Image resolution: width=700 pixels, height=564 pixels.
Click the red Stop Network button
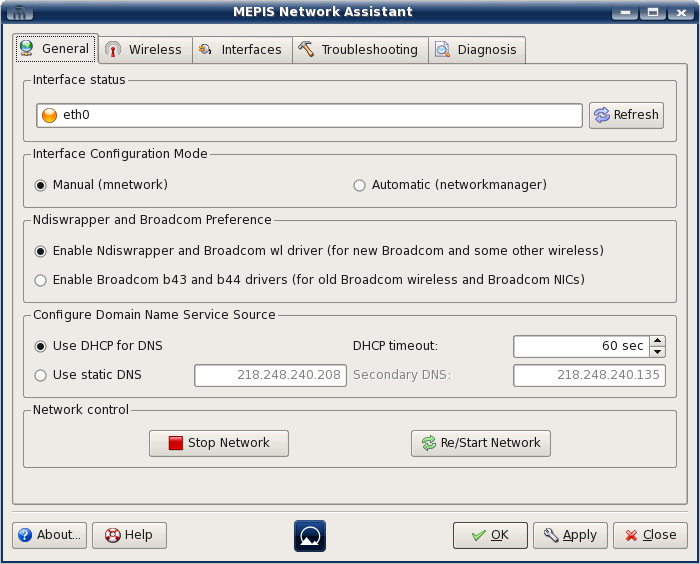pyautogui.click(x=219, y=443)
